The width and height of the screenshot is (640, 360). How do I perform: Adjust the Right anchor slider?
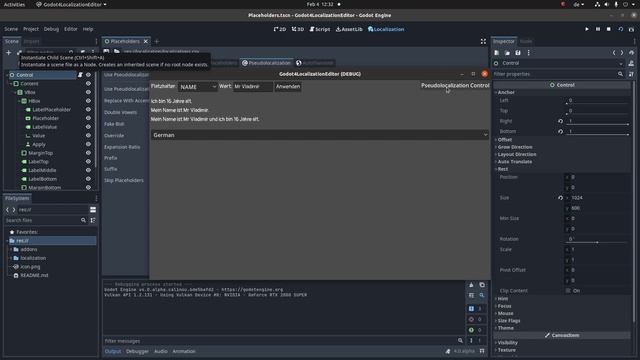(597, 124)
